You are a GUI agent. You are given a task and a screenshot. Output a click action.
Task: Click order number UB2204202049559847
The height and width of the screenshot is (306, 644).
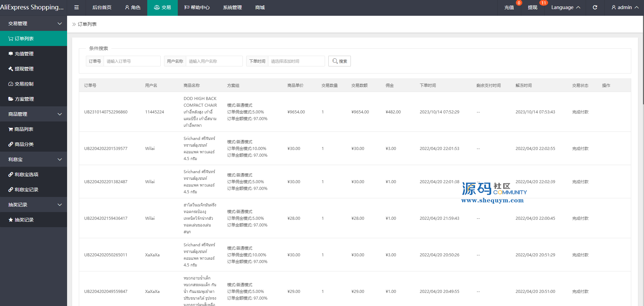(106, 292)
